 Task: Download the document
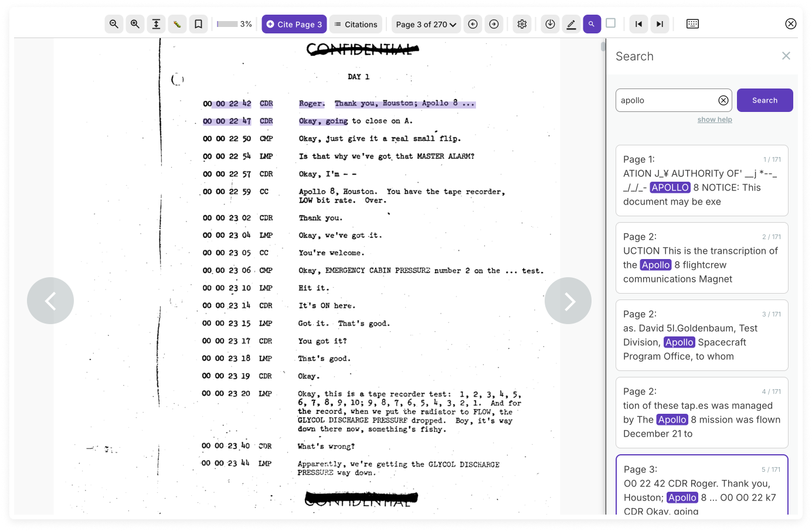coord(550,24)
